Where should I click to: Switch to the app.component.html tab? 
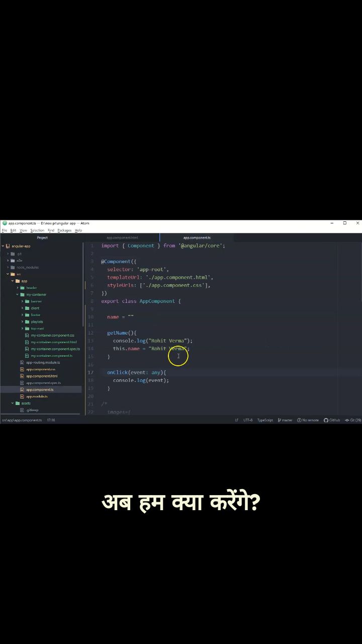click(x=122, y=237)
